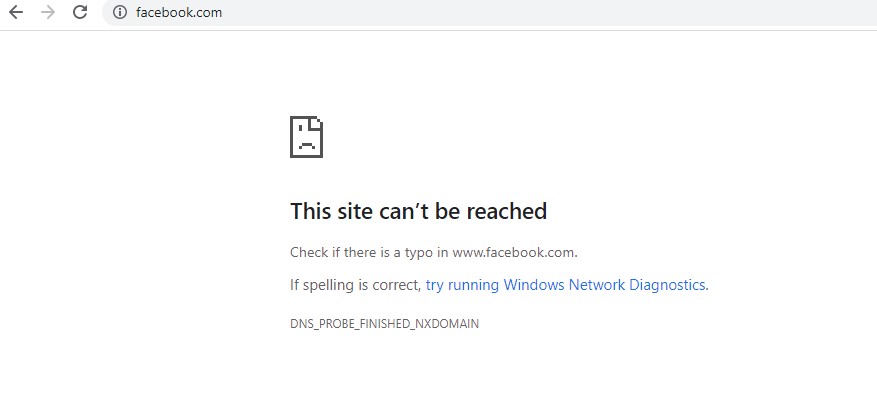Click "Network" in the blue diagnostics link

[x=597, y=285]
